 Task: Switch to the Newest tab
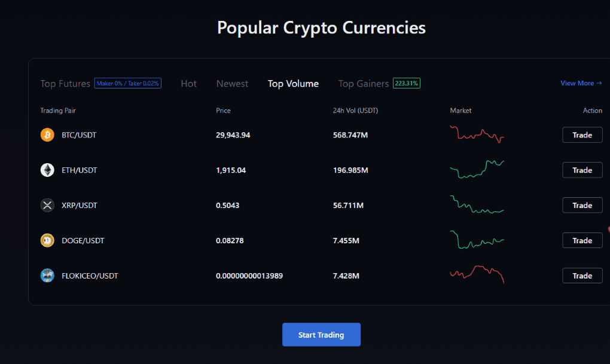(x=232, y=84)
